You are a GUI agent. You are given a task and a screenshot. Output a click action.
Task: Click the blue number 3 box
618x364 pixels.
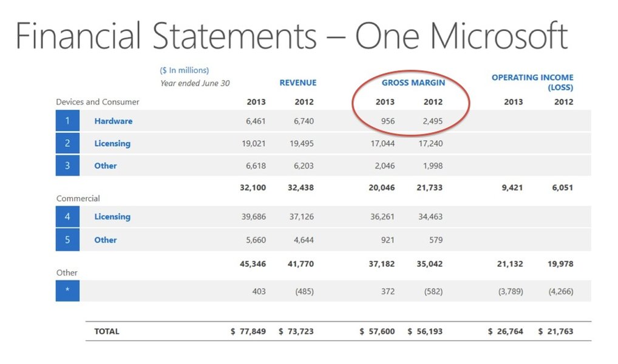67,166
